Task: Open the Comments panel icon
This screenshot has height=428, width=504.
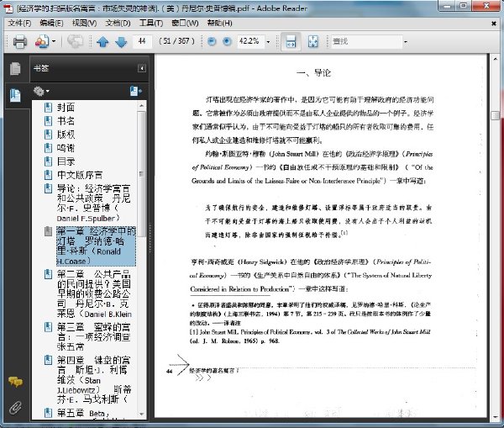Action: (15, 382)
